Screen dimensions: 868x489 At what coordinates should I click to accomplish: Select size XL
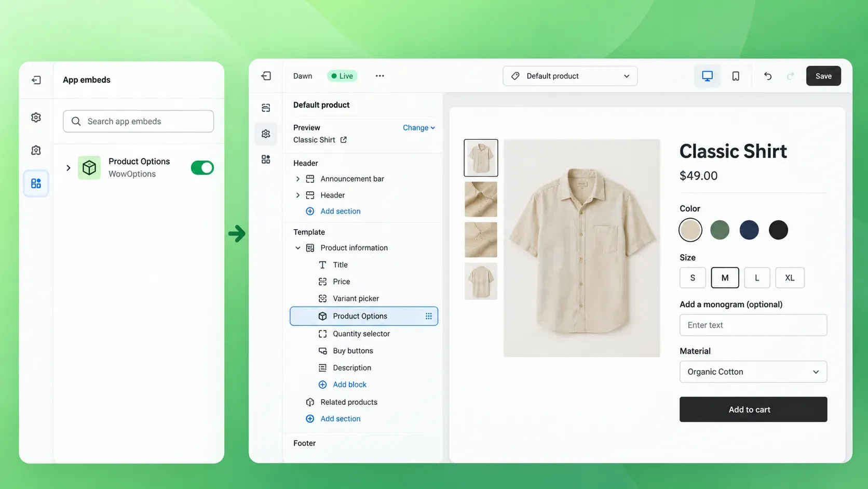click(790, 277)
